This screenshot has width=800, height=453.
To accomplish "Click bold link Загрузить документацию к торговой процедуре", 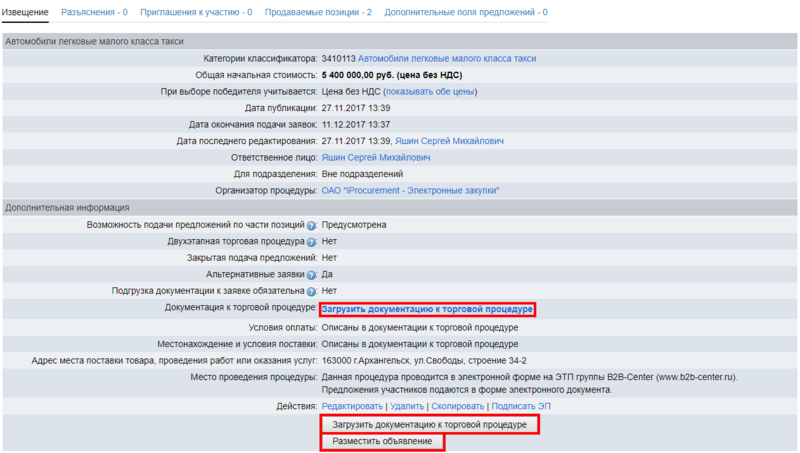I will pos(427,310).
